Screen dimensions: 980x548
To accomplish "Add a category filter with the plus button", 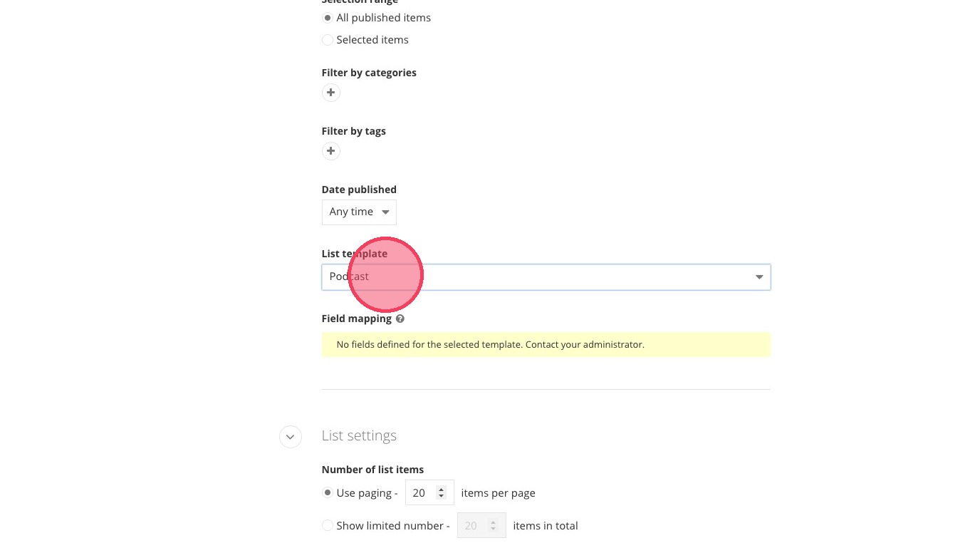I will pyautogui.click(x=330, y=93).
